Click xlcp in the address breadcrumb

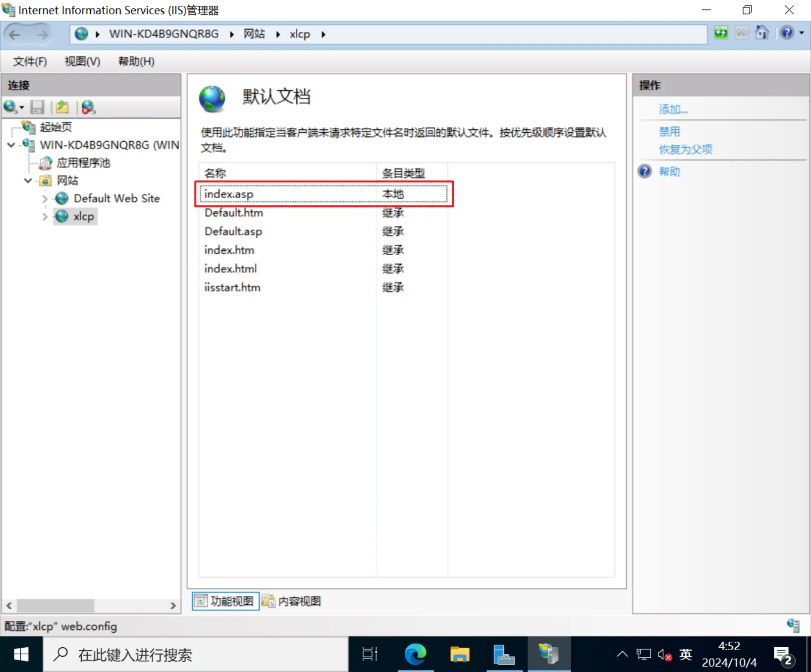point(300,34)
